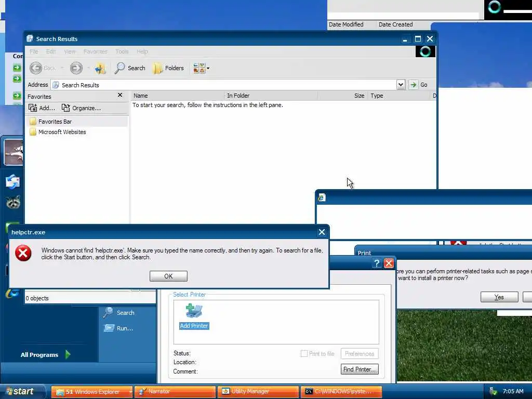Click the red error icon in helpctr.exe dialog
532x399 pixels.
click(23, 253)
